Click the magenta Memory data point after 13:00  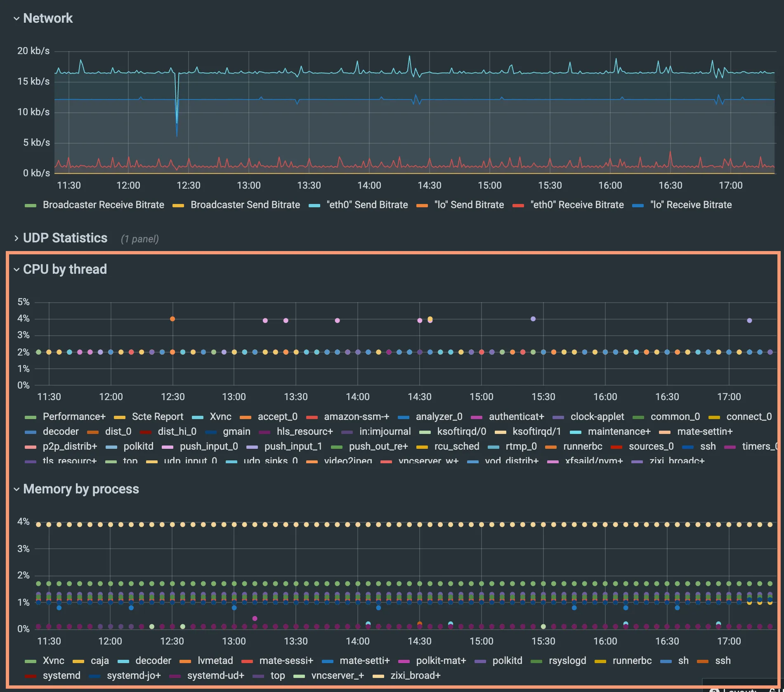click(255, 619)
